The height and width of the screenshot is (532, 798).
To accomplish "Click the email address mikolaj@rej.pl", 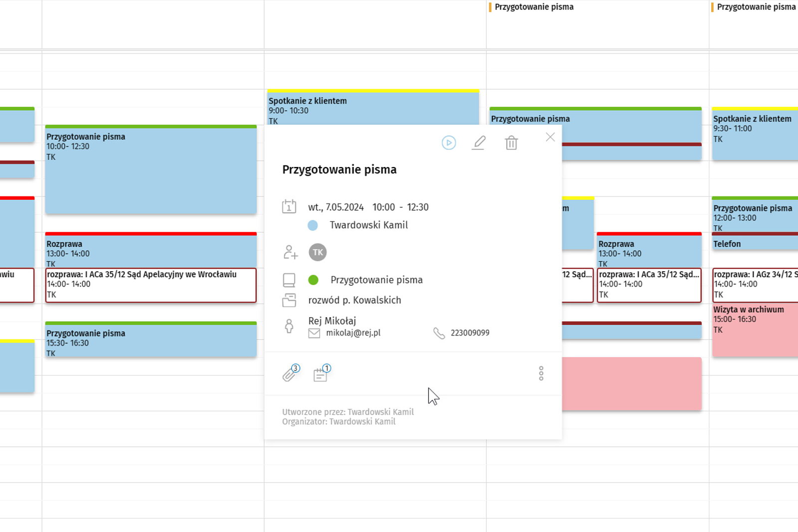I will 353,333.
